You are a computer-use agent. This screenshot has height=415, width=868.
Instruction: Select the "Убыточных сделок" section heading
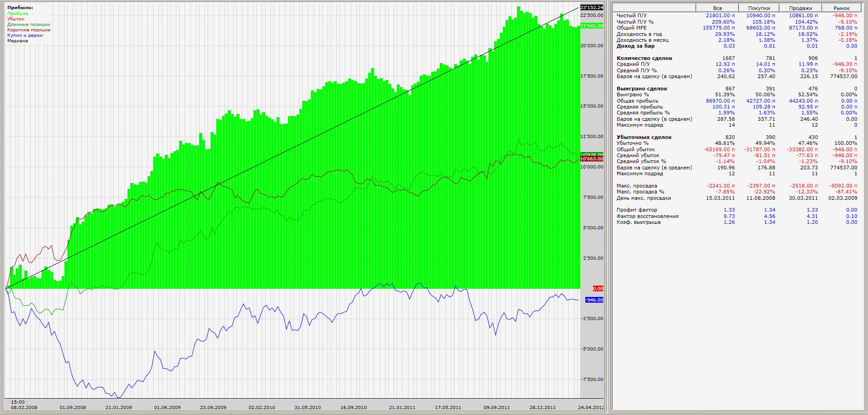pyautogui.click(x=644, y=137)
